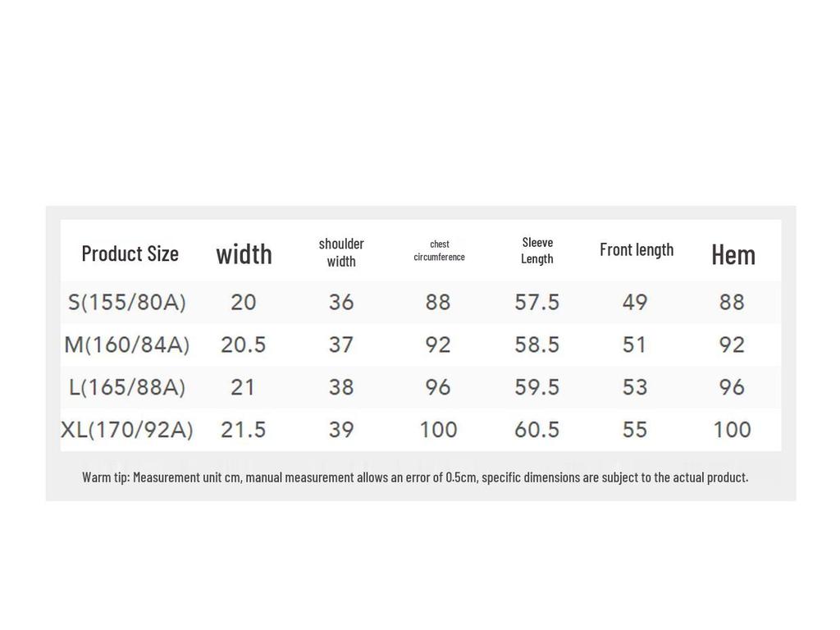840x630 pixels.
Task: Select the "chest circumference" header
Action: [439, 250]
